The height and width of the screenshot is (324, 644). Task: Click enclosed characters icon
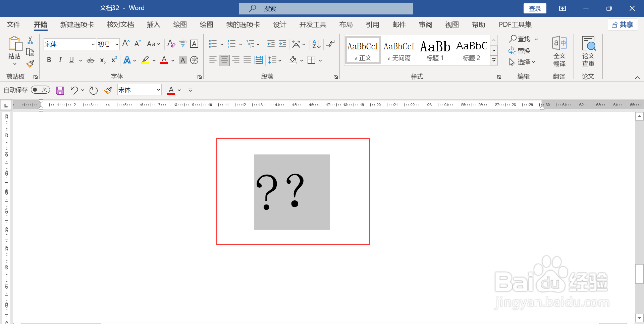pyautogui.click(x=194, y=60)
